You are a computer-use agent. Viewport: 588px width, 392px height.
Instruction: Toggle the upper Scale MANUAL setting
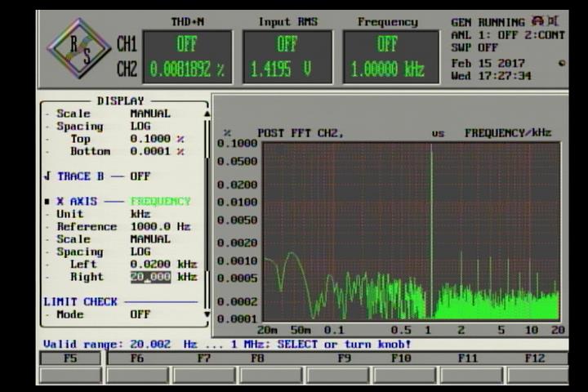150,114
